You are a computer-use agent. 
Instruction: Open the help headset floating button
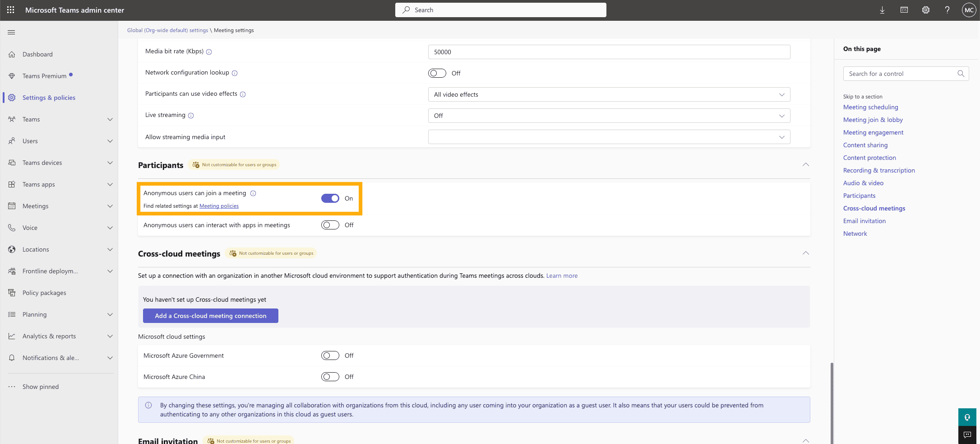click(x=967, y=417)
